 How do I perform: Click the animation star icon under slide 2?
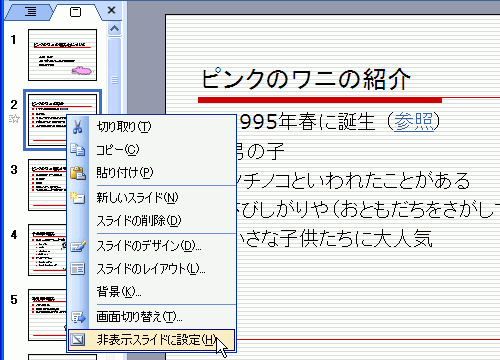(14, 119)
